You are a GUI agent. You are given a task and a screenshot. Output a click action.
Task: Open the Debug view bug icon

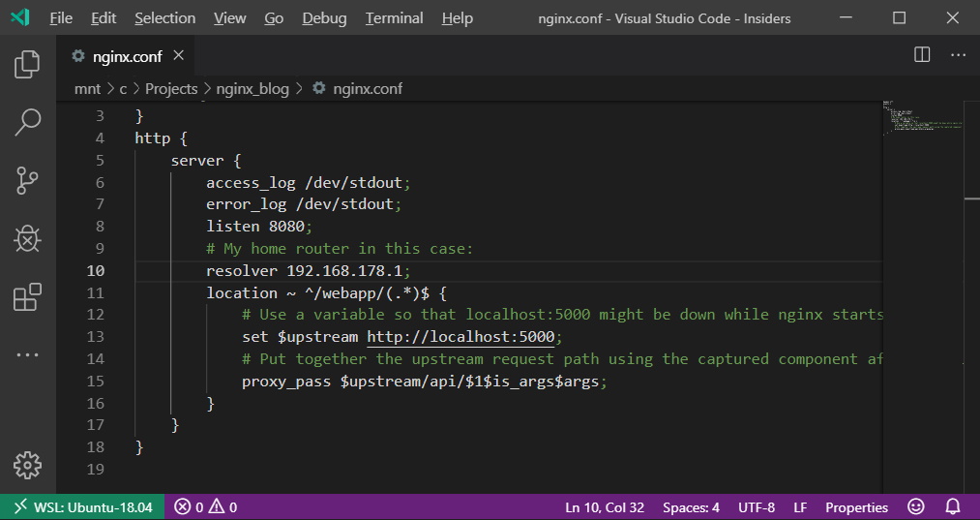tap(27, 238)
